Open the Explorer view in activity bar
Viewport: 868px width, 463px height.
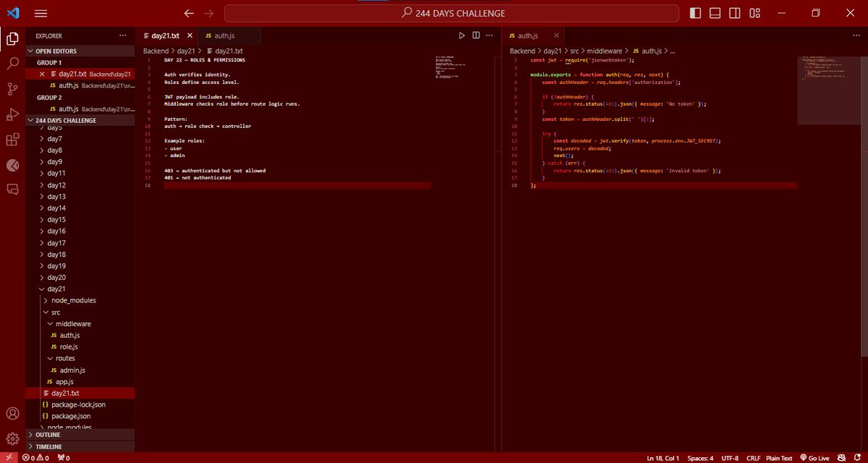pyautogui.click(x=12, y=39)
